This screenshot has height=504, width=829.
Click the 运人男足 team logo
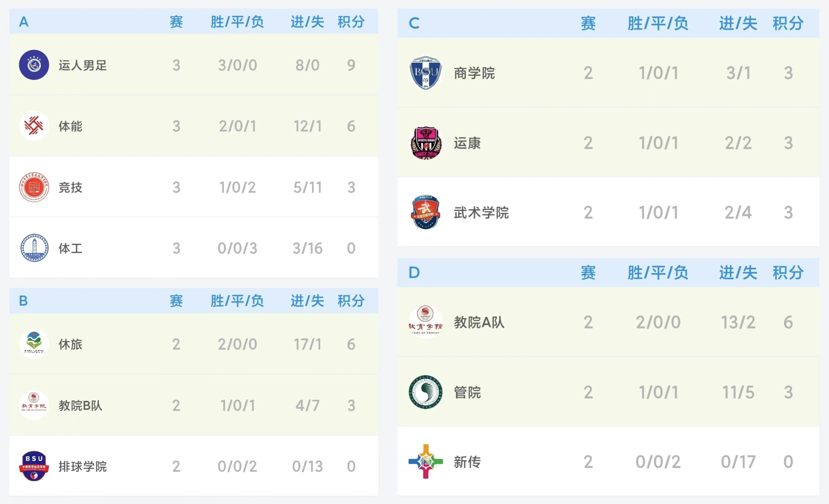34,65
